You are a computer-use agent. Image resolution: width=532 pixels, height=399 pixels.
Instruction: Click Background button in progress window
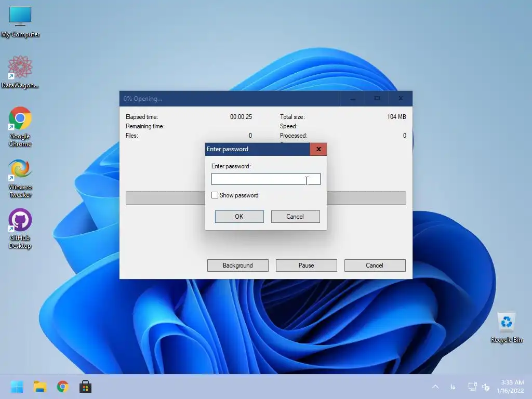[x=237, y=265]
